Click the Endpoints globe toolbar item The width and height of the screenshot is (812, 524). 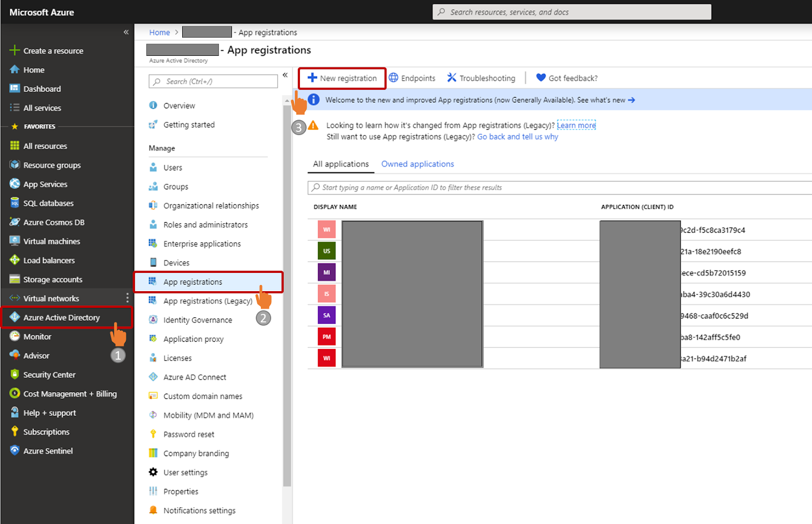pyautogui.click(x=412, y=78)
